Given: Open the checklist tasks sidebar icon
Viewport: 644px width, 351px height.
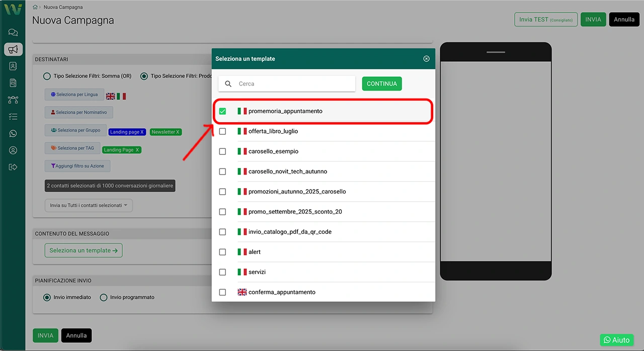Looking at the screenshot, I should tap(13, 117).
